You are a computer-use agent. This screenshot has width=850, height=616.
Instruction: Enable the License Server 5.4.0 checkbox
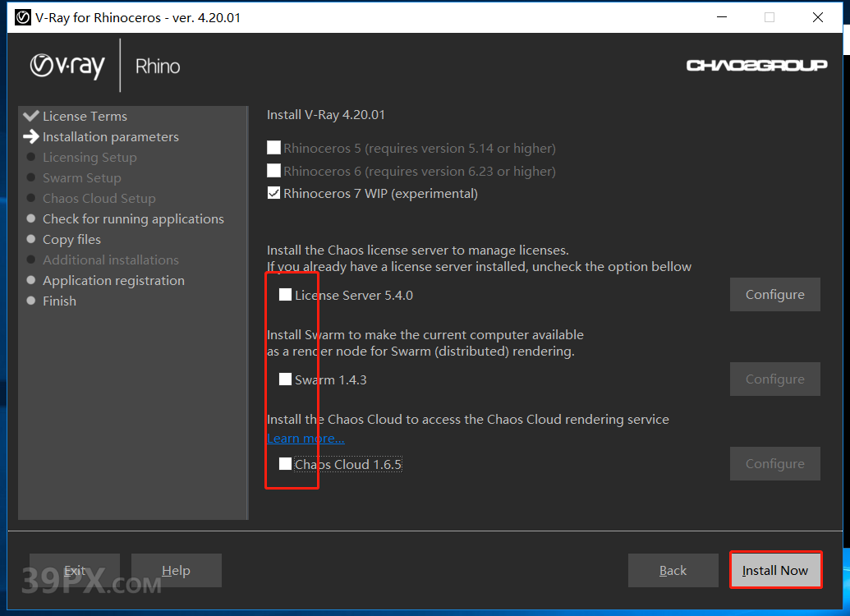285,295
